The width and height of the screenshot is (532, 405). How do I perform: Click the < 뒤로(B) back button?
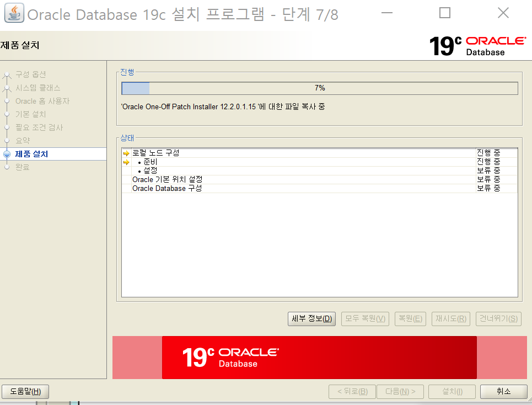tap(352, 391)
